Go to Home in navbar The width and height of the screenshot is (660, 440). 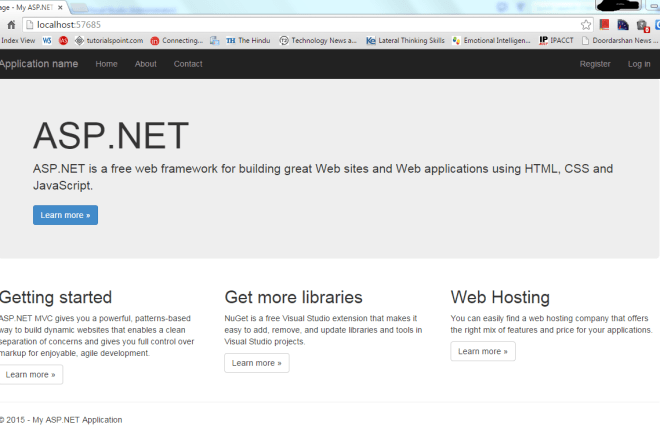(x=106, y=64)
